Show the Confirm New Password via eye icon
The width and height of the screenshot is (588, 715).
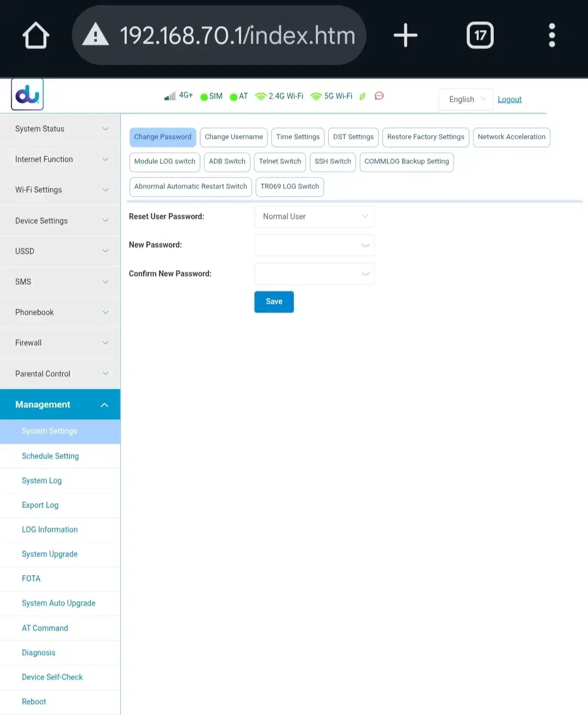coord(365,274)
